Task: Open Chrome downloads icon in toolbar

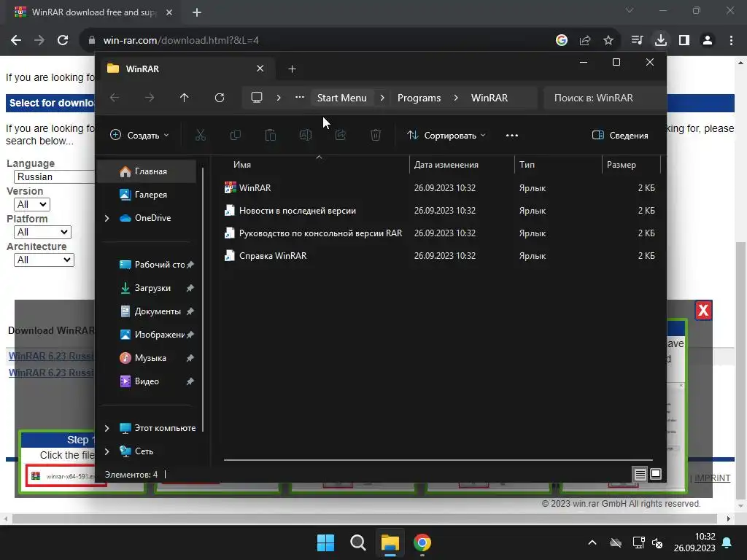Action: (660, 40)
